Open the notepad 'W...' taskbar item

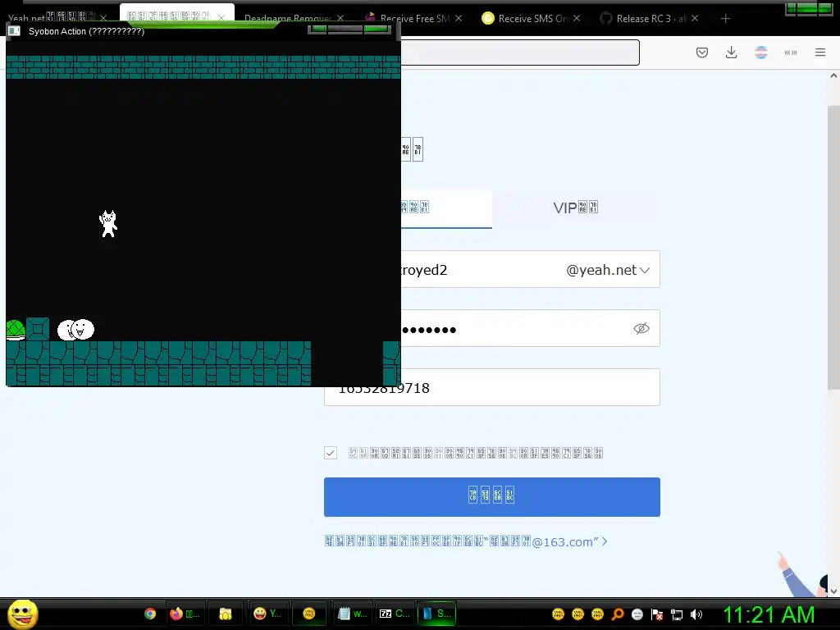point(352,614)
